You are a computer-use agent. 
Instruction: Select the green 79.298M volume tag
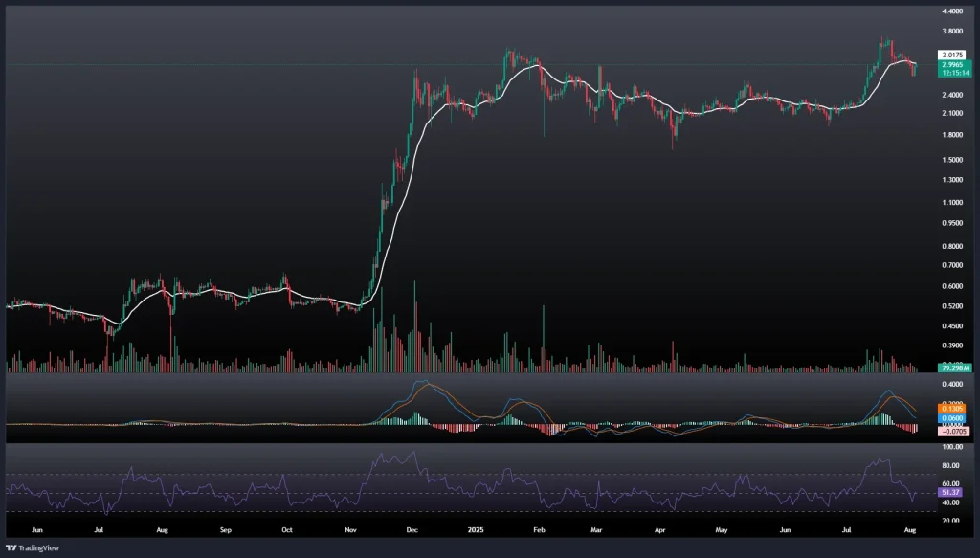click(929, 368)
